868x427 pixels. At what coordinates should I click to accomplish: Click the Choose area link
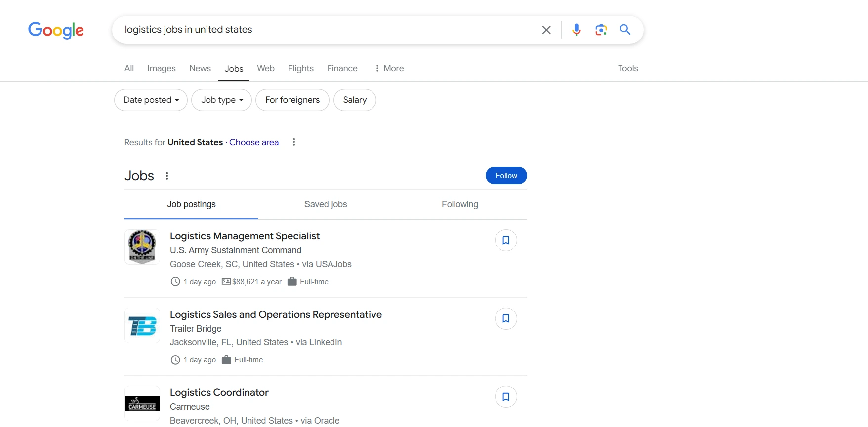(x=254, y=142)
